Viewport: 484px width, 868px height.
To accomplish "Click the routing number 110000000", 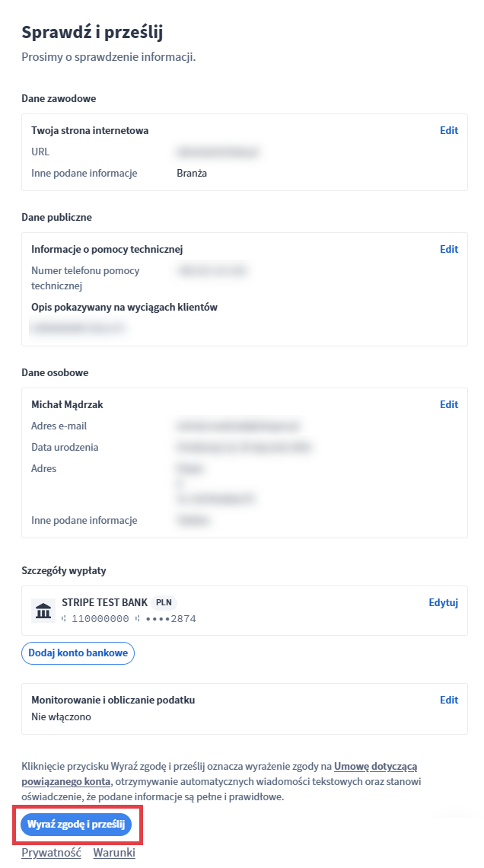I will click(x=100, y=619).
